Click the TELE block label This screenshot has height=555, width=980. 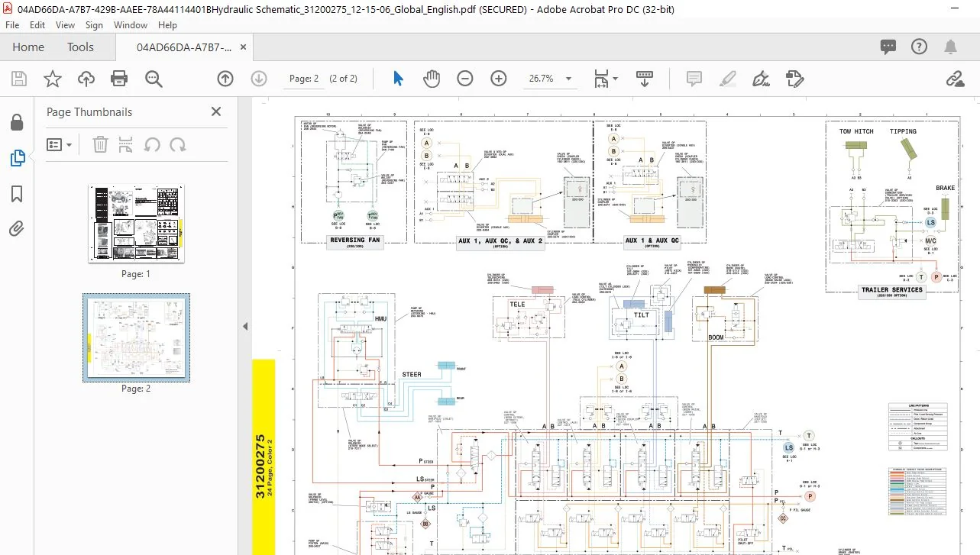(x=518, y=304)
